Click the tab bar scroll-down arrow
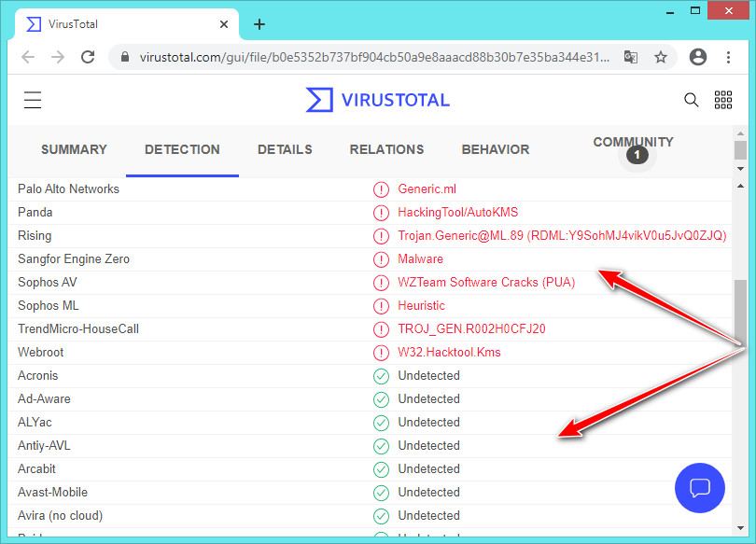Viewport: 756px width, 544px height. click(x=740, y=169)
